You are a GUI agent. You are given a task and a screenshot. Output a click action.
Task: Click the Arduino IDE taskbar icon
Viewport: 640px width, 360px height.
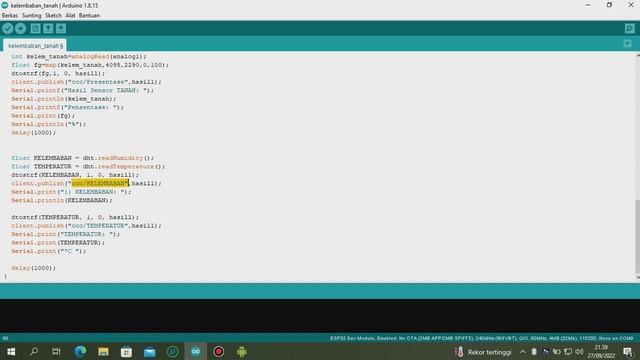[x=196, y=352]
